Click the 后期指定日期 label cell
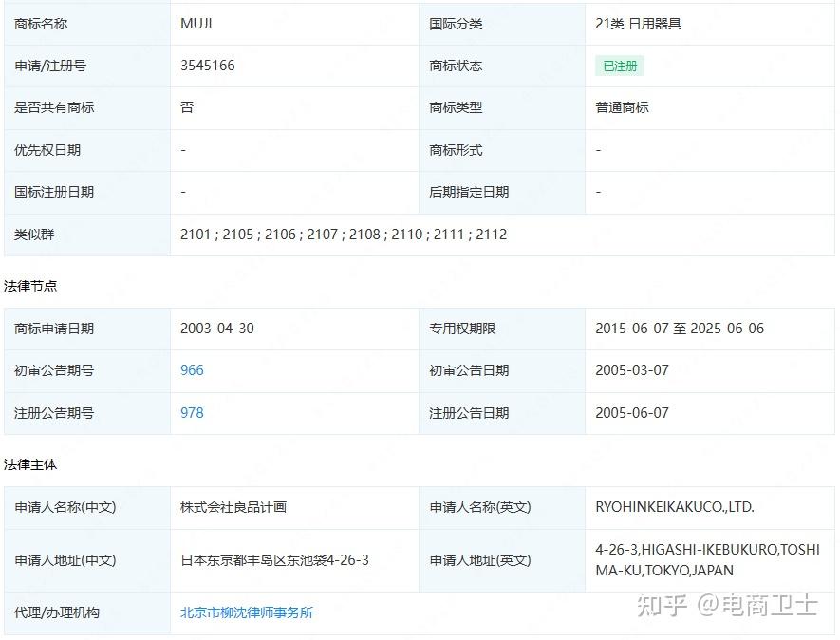This screenshot has width=840, height=640. (x=502, y=193)
